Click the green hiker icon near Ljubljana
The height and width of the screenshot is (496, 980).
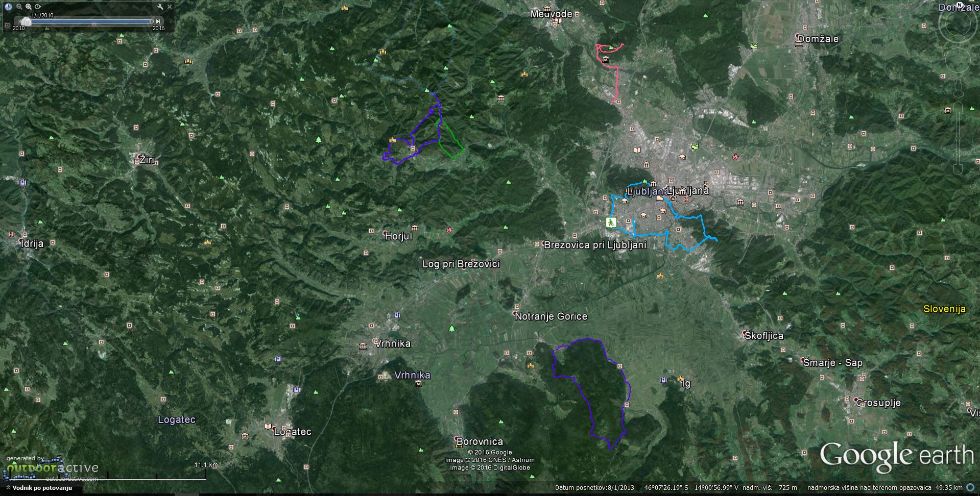611,222
